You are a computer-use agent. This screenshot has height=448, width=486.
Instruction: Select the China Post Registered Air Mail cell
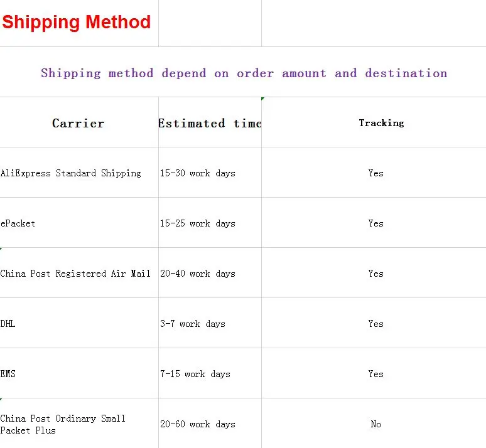(x=75, y=274)
